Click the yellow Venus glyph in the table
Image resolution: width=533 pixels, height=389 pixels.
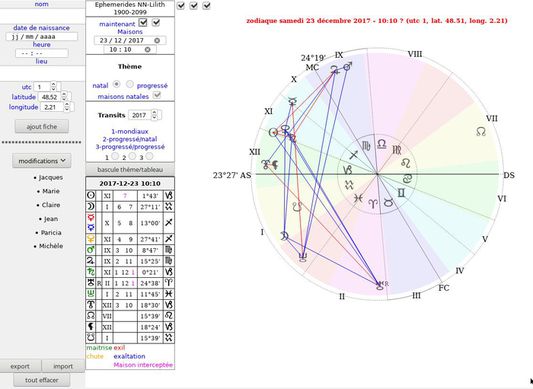click(91, 239)
